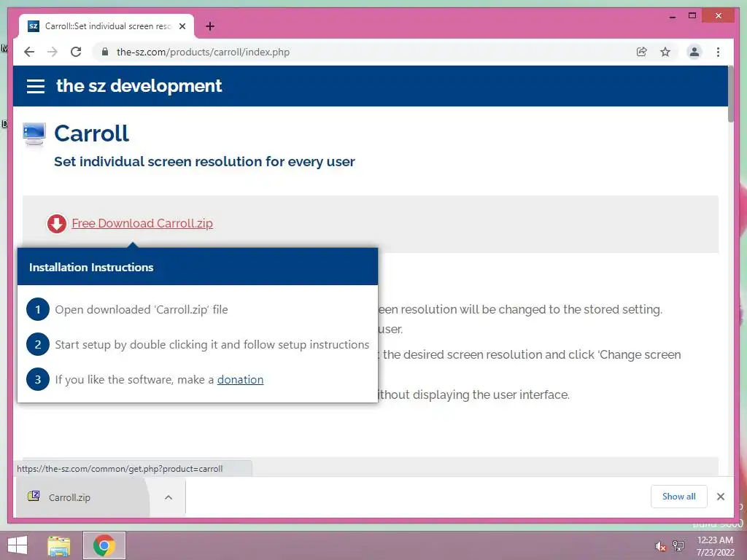Click the 'Carroll' page heading
Viewport: 747px width, 560px height.
tap(91, 133)
